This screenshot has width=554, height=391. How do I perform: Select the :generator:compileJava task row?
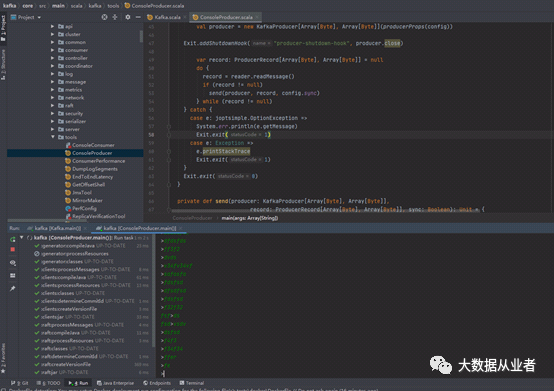(x=91, y=246)
